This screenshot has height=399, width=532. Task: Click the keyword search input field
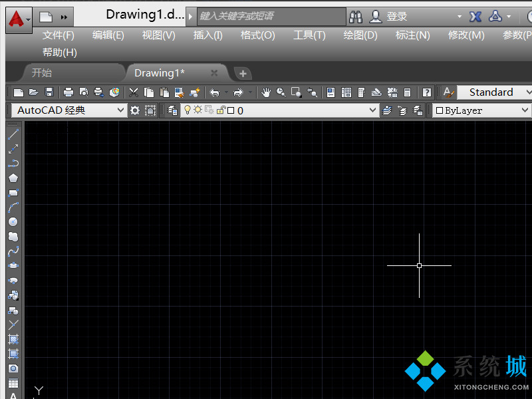(271, 16)
